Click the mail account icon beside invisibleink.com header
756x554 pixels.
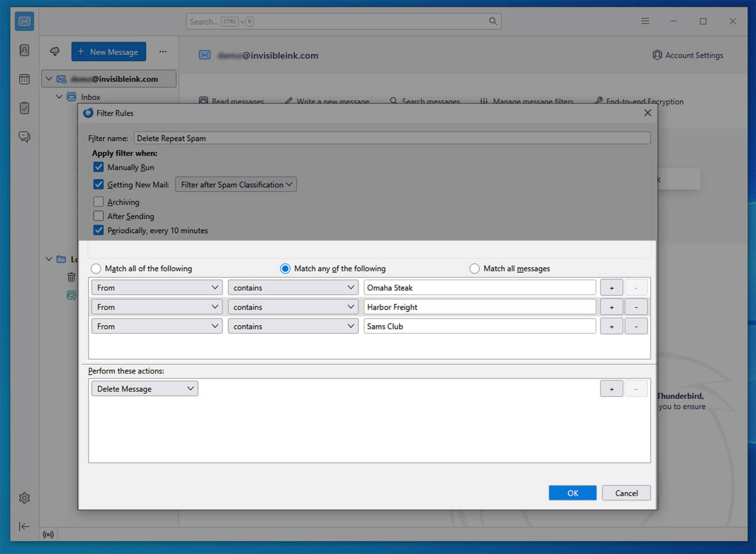(x=204, y=55)
